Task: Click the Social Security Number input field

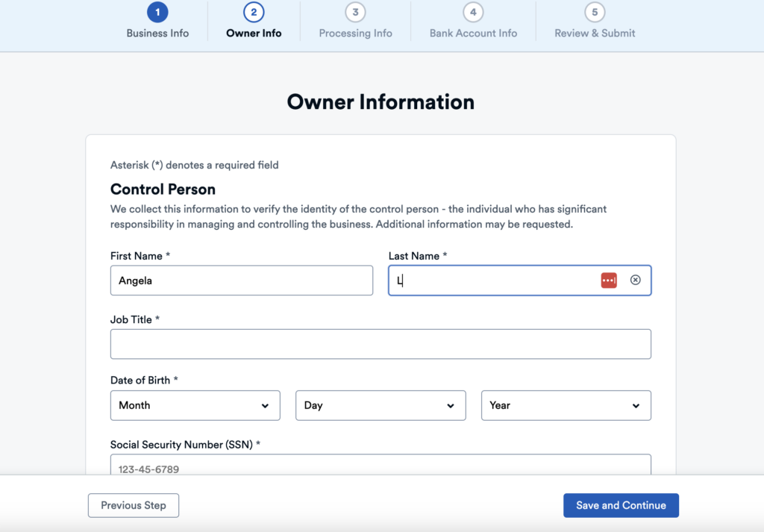Action: click(381, 466)
